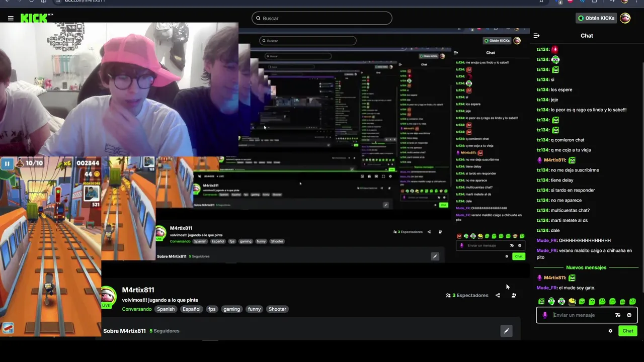Jump to the Nuevos mensajes divider

click(586, 267)
